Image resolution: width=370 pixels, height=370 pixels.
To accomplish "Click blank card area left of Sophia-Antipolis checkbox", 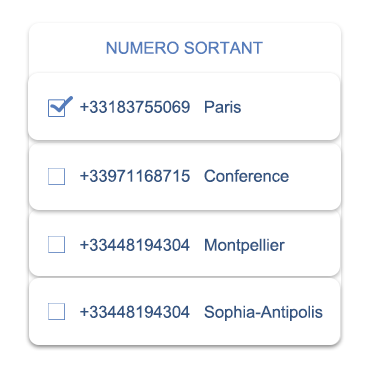I will tap(38, 312).
